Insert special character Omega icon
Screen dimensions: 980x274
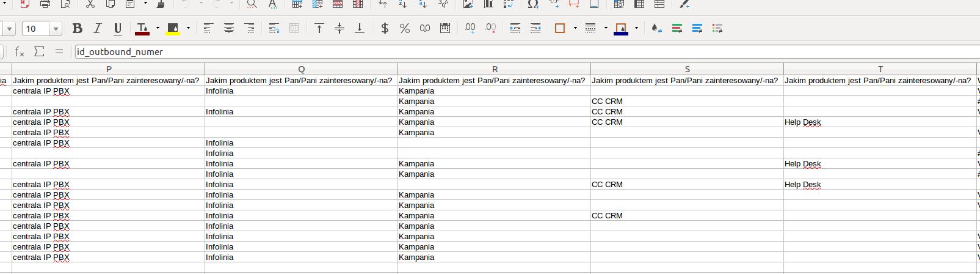click(533, 4)
